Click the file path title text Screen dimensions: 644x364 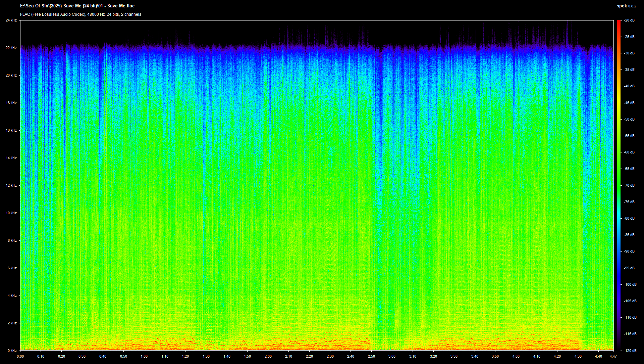(x=77, y=6)
